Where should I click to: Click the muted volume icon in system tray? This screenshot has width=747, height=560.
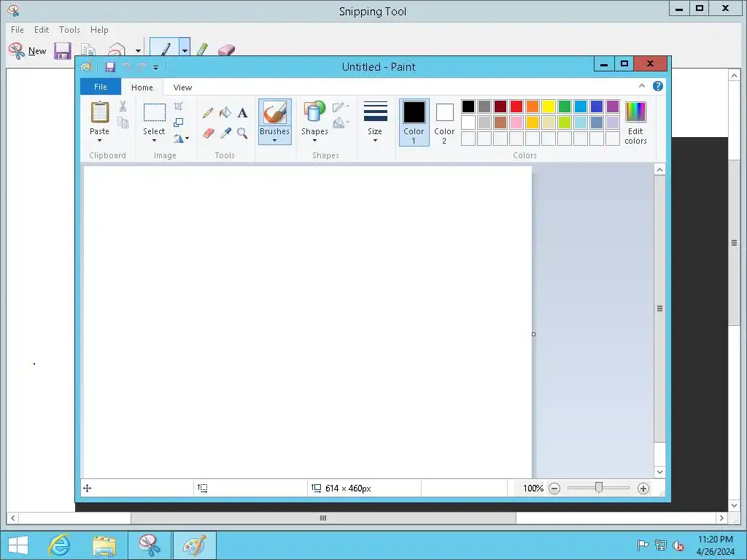(x=678, y=545)
